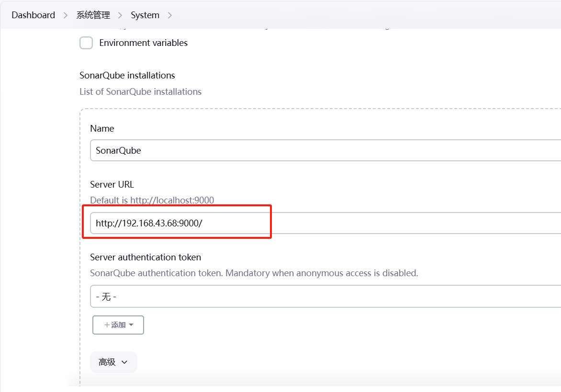The height and width of the screenshot is (392, 561).
Task: Select the 'SonarQube installations' heading text
Action: pos(127,76)
